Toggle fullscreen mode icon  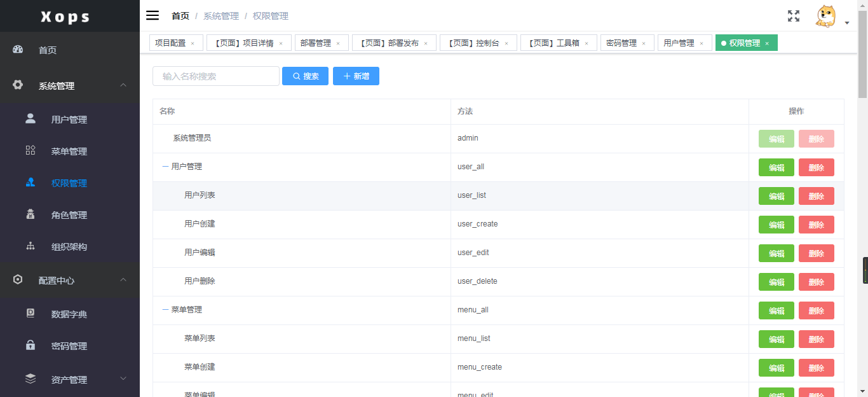coord(794,16)
